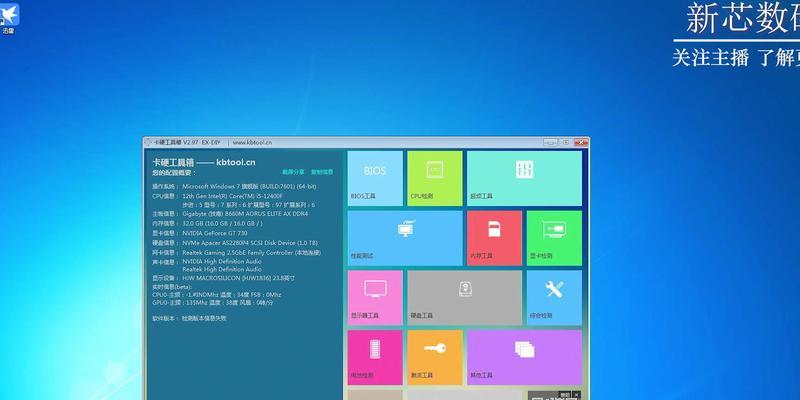Open the pink display monitor tools tile
Image resolution: width=800 pixels, height=400 pixels.
[x=375, y=297]
